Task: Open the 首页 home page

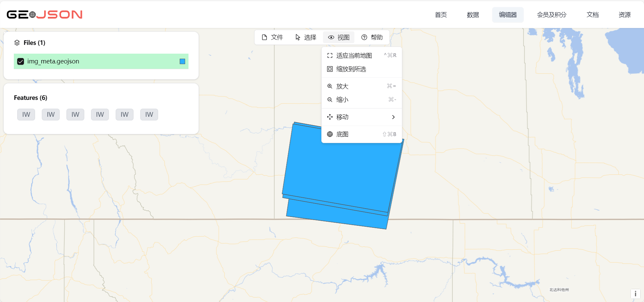Action: tap(441, 15)
